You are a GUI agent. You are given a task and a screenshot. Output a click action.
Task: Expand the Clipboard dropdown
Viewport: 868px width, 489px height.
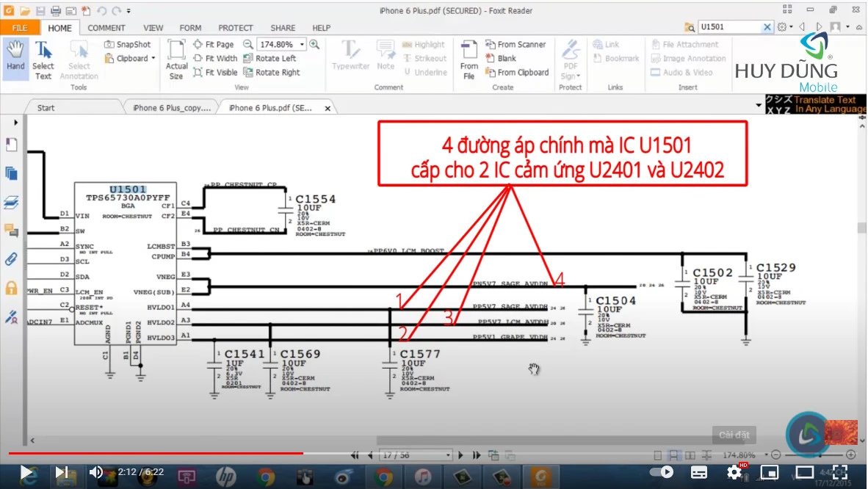153,59
